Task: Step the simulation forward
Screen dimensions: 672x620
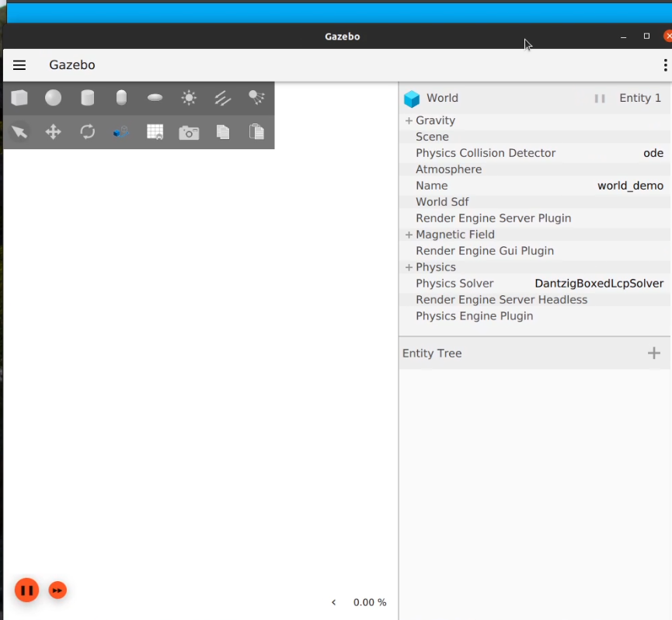Action: tap(57, 590)
